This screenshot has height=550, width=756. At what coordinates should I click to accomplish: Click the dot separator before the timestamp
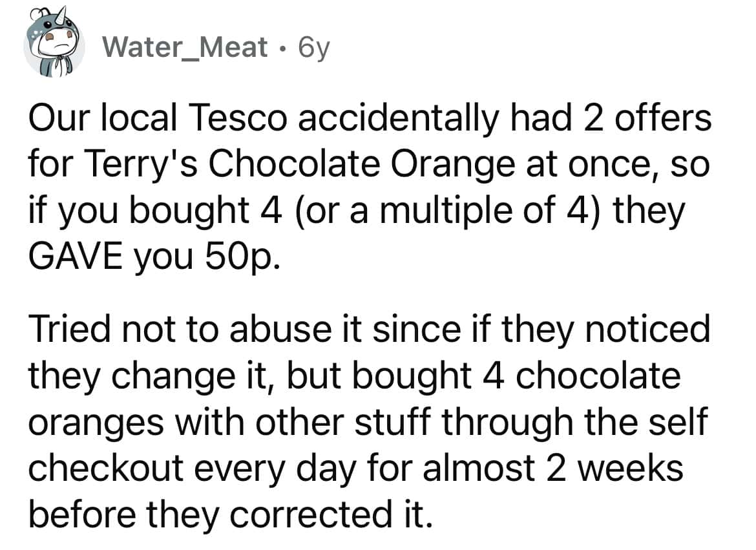[280, 47]
